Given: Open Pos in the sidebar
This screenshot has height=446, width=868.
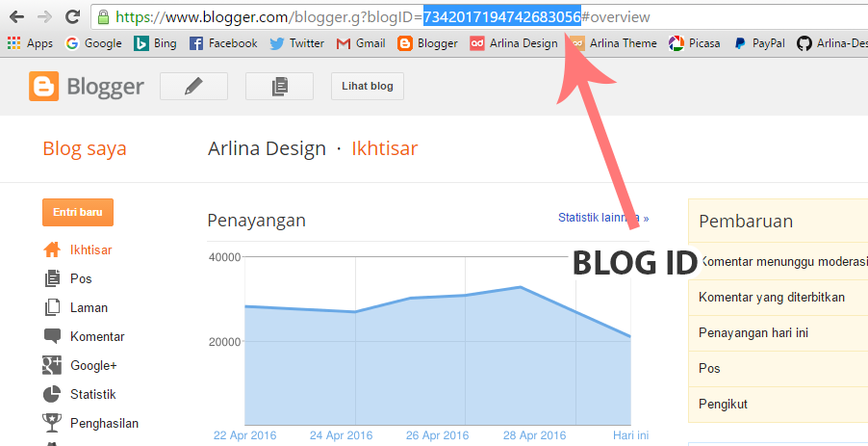Looking at the screenshot, I should pos(81,278).
